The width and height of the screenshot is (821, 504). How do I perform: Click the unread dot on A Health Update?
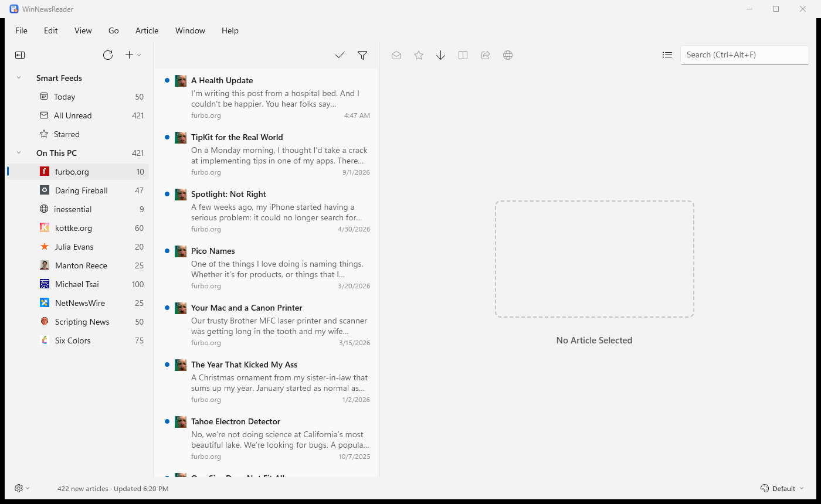click(167, 80)
